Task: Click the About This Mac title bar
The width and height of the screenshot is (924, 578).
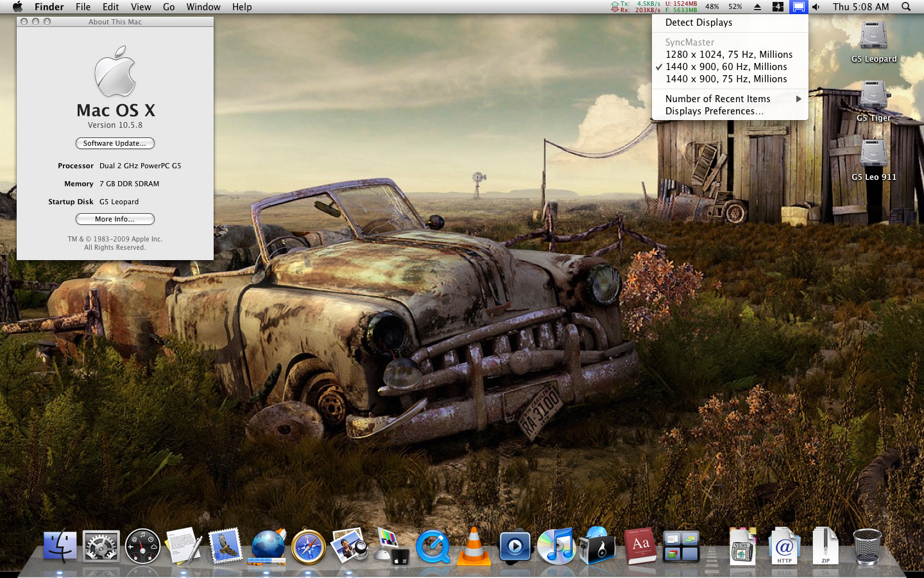Action: (x=115, y=22)
